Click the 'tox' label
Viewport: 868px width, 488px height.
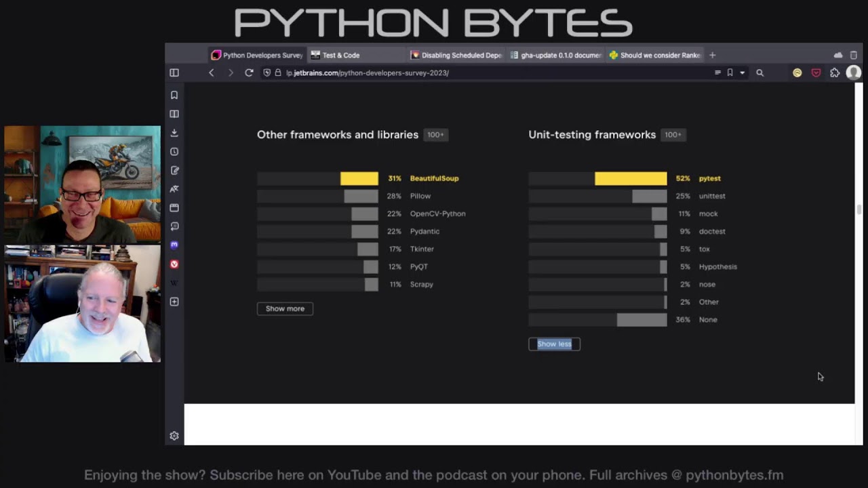(704, 249)
